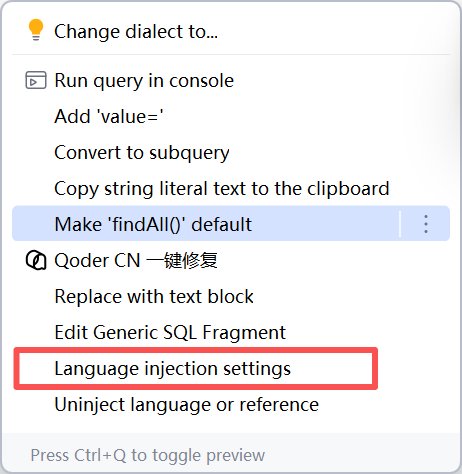Choose 'Replace with text block'
The height and width of the screenshot is (474, 462).
[154, 296]
